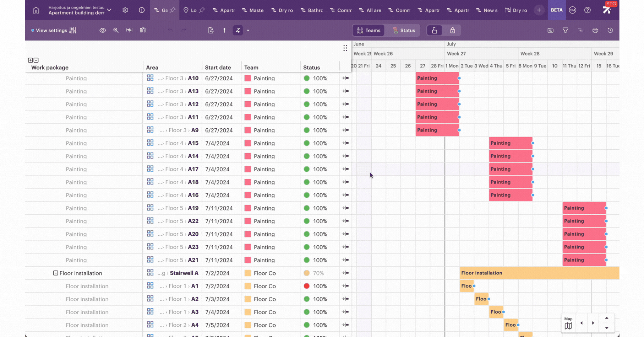Open project settings gear icon
The height and width of the screenshot is (337, 644).
(x=125, y=10)
